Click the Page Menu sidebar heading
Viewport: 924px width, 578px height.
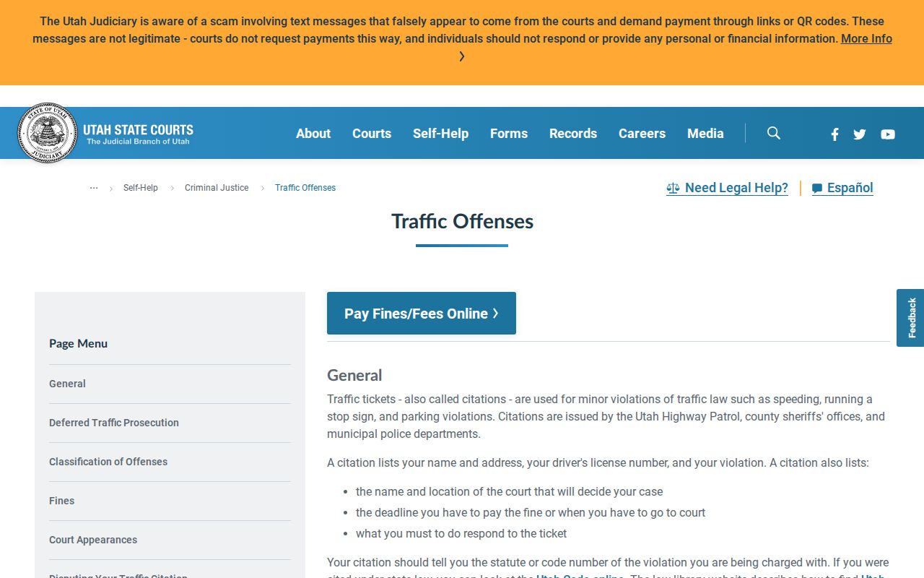[78, 344]
